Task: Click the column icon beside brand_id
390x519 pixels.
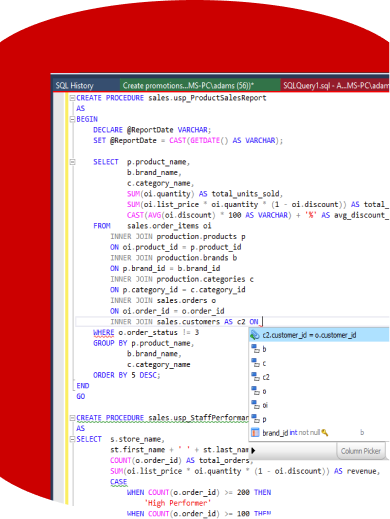Action: click(x=255, y=433)
